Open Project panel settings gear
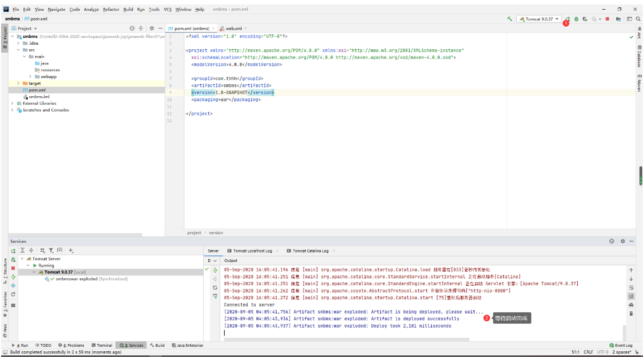The width and height of the screenshot is (644, 357). 152,28
